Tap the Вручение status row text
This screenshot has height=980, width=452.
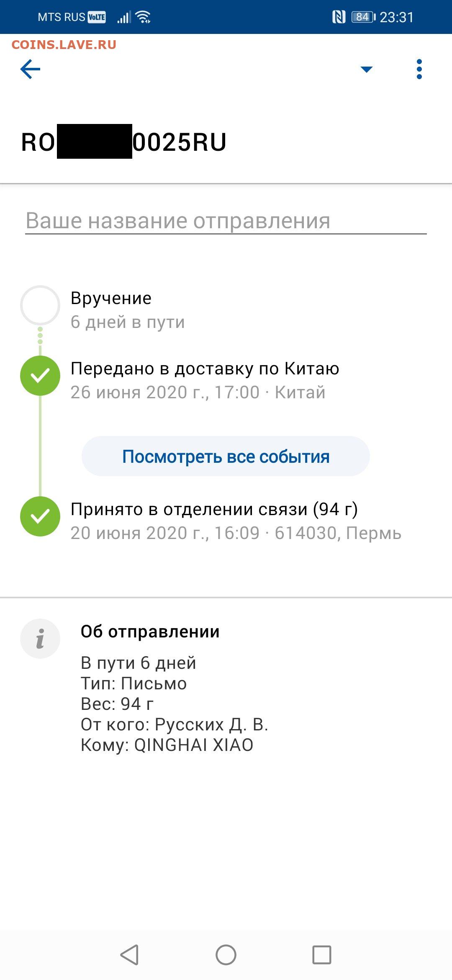click(111, 298)
